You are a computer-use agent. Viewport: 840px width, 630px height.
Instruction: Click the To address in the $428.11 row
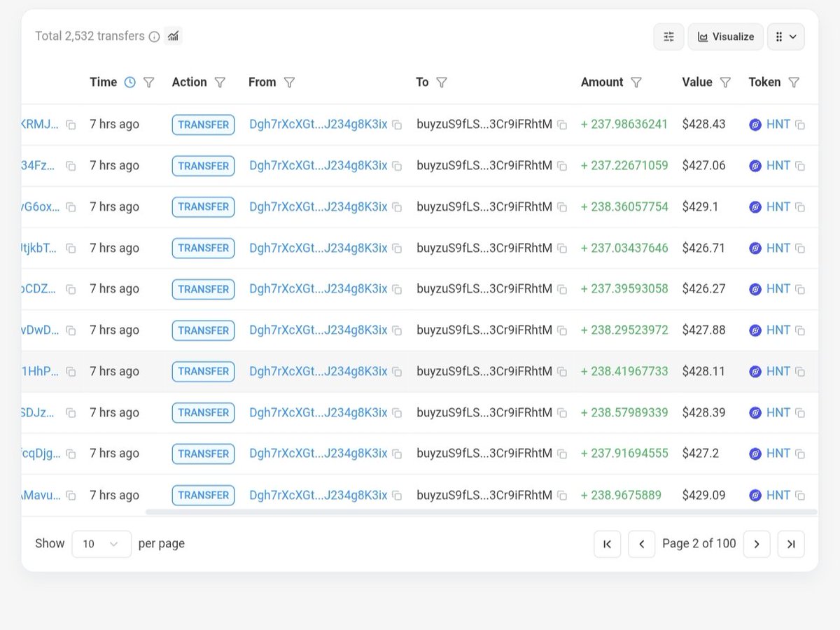484,371
